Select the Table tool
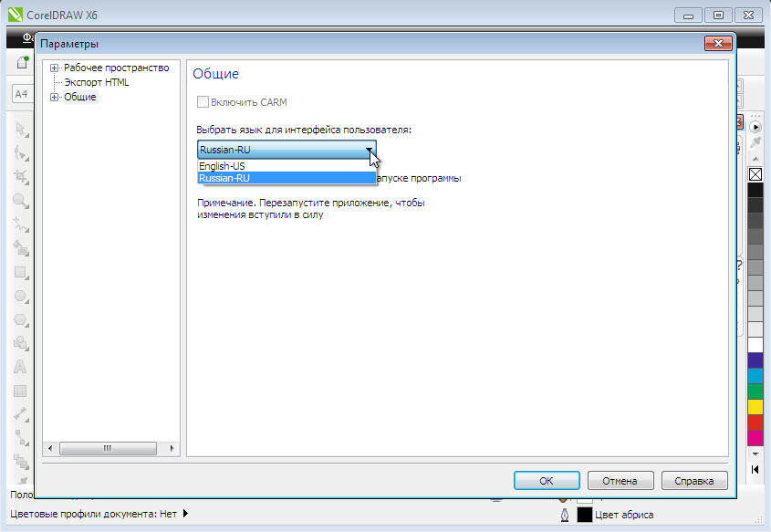The image size is (771, 532). [19, 391]
